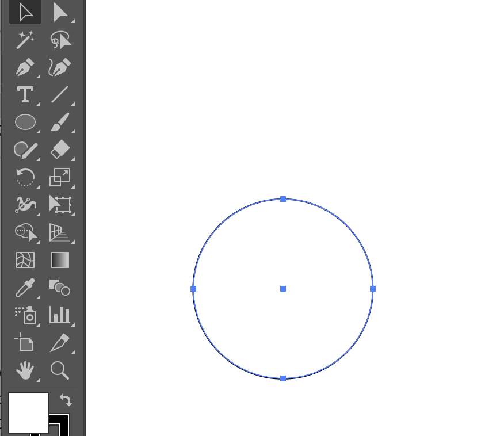Click the circle's top anchor point
This screenshot has height=436, width=504.
(x=283, y=199)
